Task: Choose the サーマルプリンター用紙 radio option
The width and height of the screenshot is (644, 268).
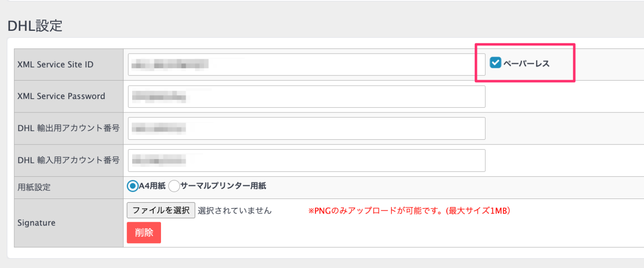Action: coord(174,186)
